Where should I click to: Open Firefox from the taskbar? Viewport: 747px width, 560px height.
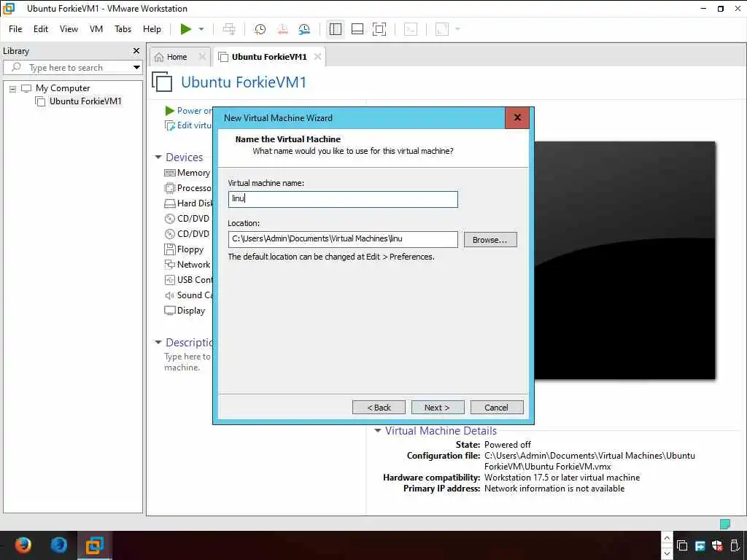(23, 545)
